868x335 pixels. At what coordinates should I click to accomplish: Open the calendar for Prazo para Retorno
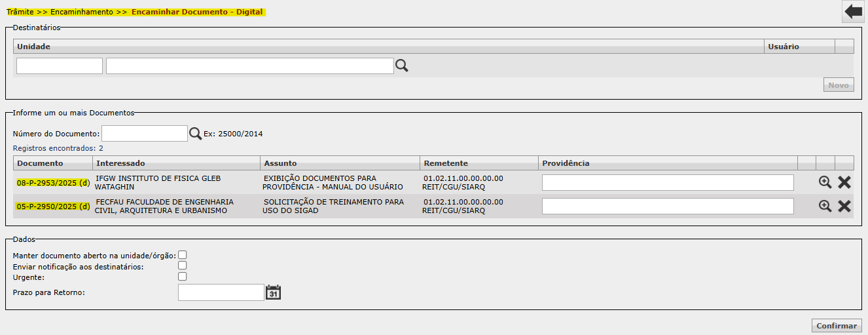(x=273, y=292)
